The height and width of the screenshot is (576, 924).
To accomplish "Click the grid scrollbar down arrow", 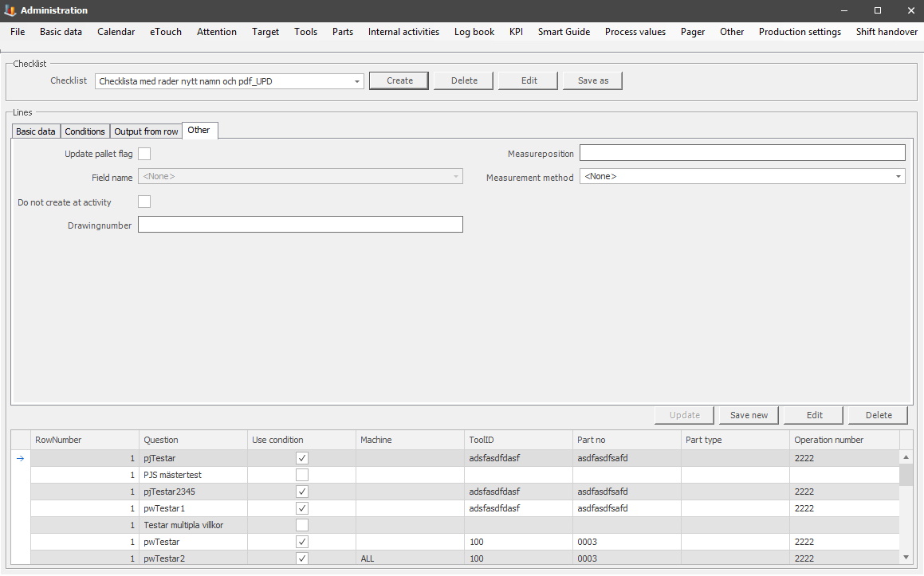I will click(x=906, y=558).
